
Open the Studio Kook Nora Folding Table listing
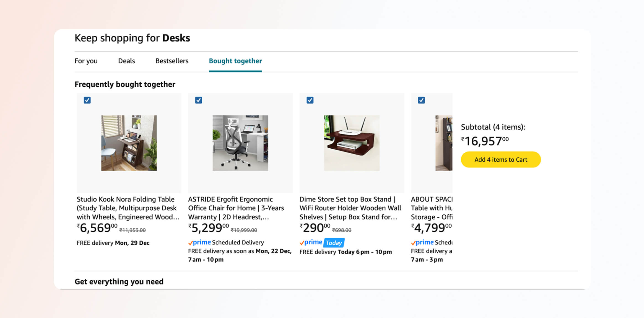tap(125, 208)
